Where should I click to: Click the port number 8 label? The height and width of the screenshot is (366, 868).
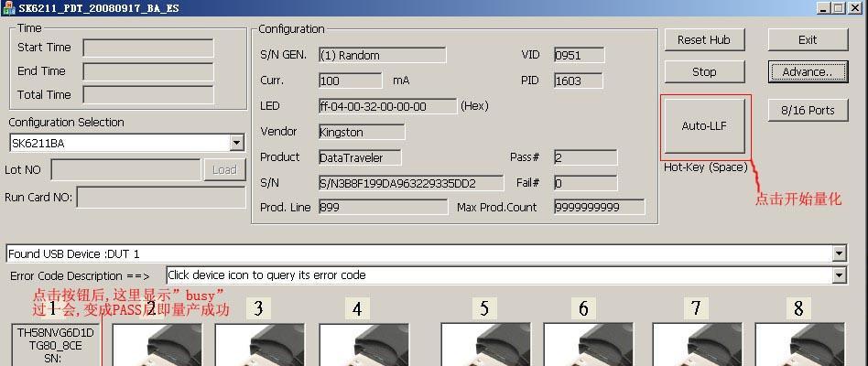pos(798,308)
